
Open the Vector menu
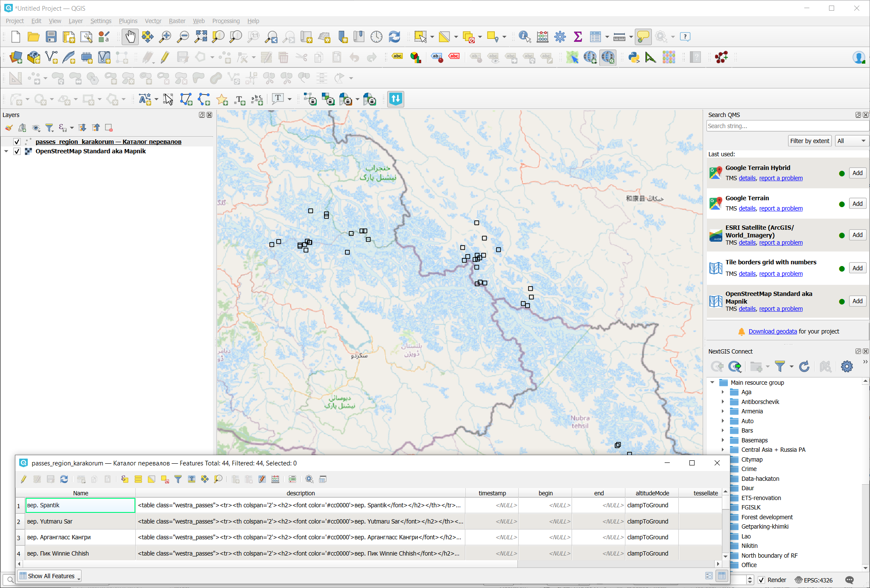click(153, 21)
